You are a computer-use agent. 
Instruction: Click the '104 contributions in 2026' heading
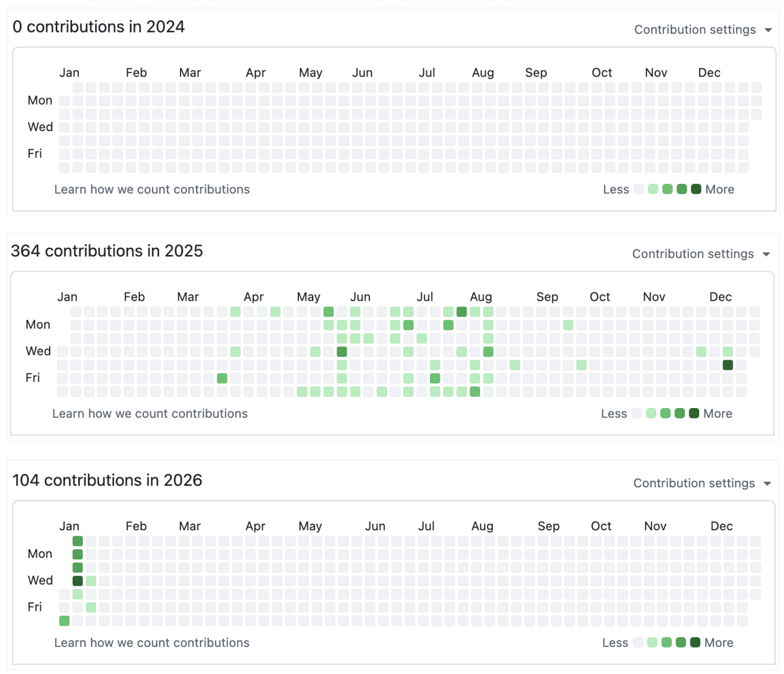[107, 480]
